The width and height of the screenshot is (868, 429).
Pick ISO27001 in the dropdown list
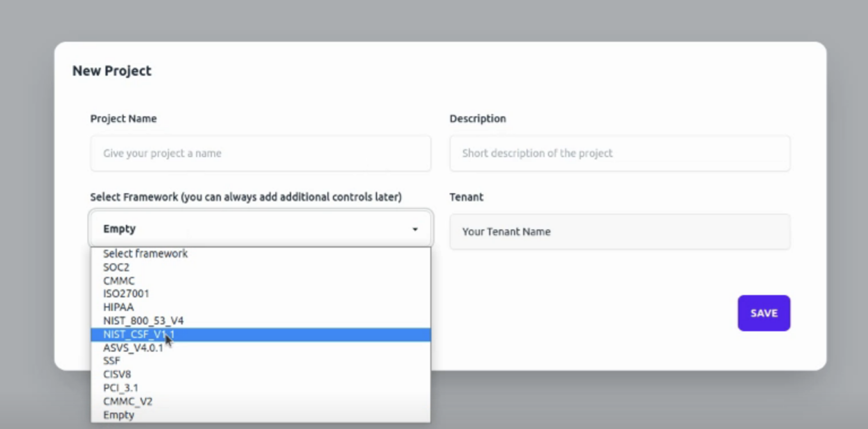pos(260,294)
